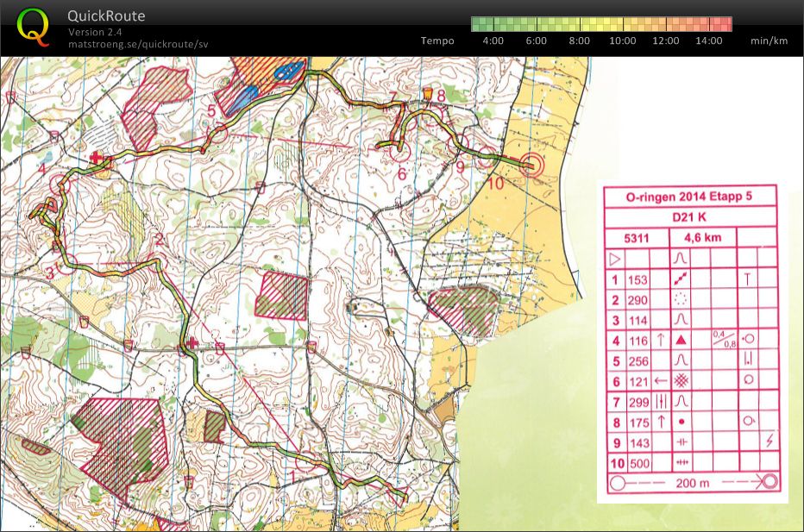804x532 pixels.
Task: Click the up arrow symbol in row 8
Action: click(x=661, y=422)
